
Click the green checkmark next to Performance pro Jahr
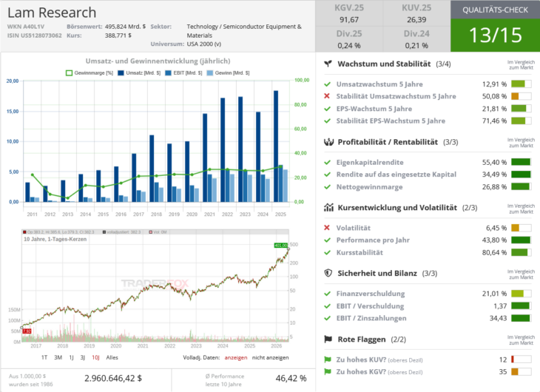point(327,240)
